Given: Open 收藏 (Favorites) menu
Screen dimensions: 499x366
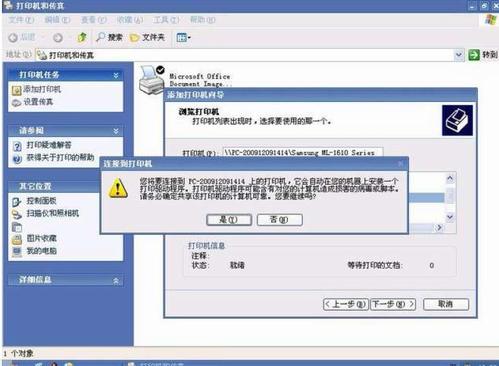Looking at the screenshot, I should (x=130, y=20).
